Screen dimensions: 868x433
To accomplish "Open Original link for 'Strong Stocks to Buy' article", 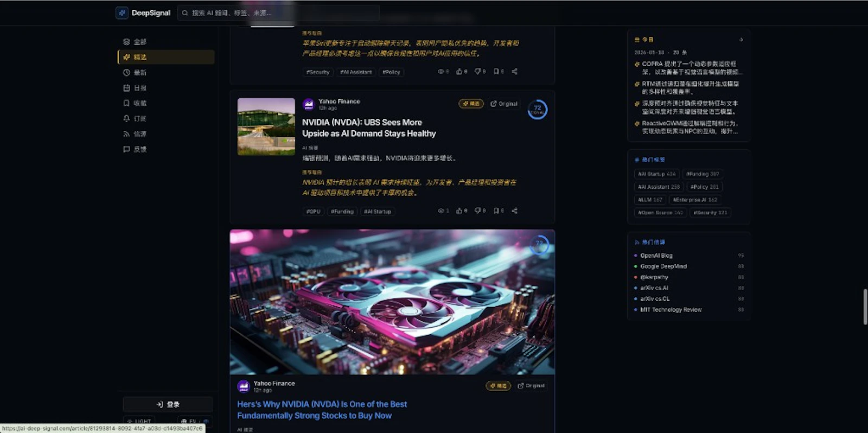I will (x=531, y=386).
